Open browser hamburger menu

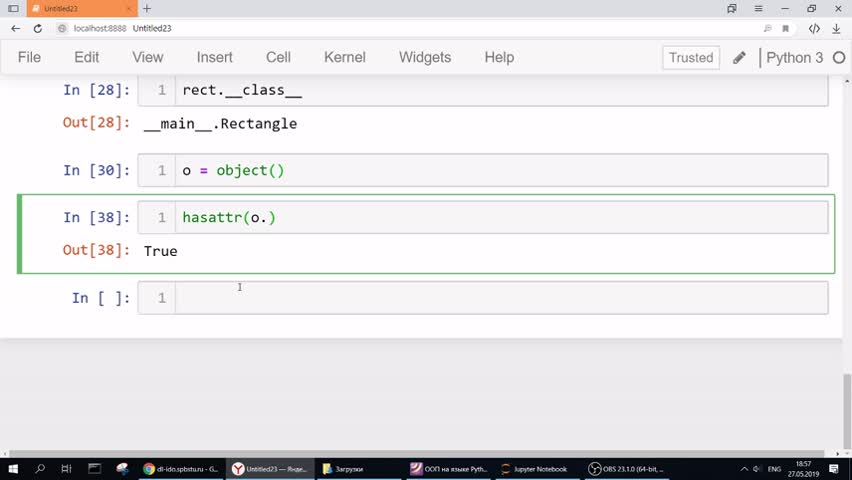(x=759, y=9)
